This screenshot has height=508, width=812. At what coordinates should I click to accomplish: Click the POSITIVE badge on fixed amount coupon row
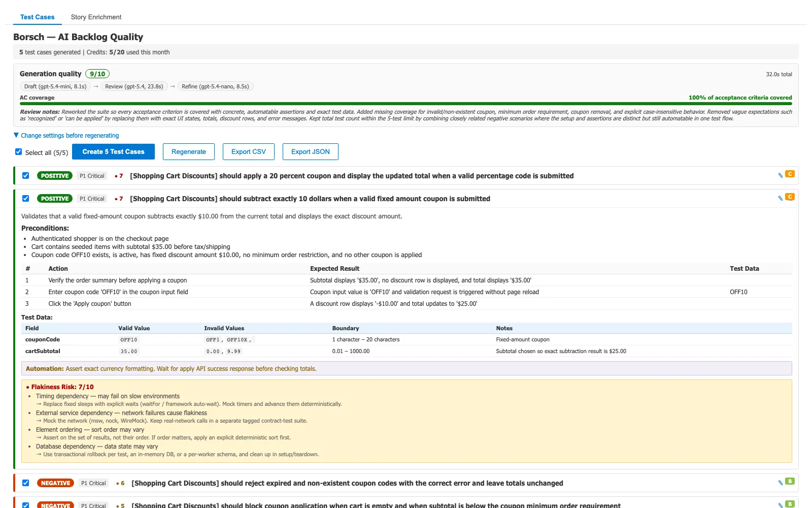coord(55,199)
